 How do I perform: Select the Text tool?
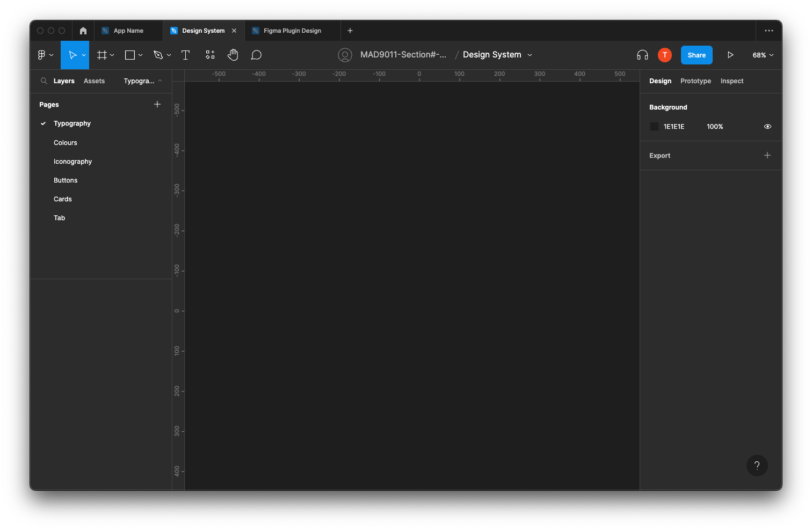186,55
